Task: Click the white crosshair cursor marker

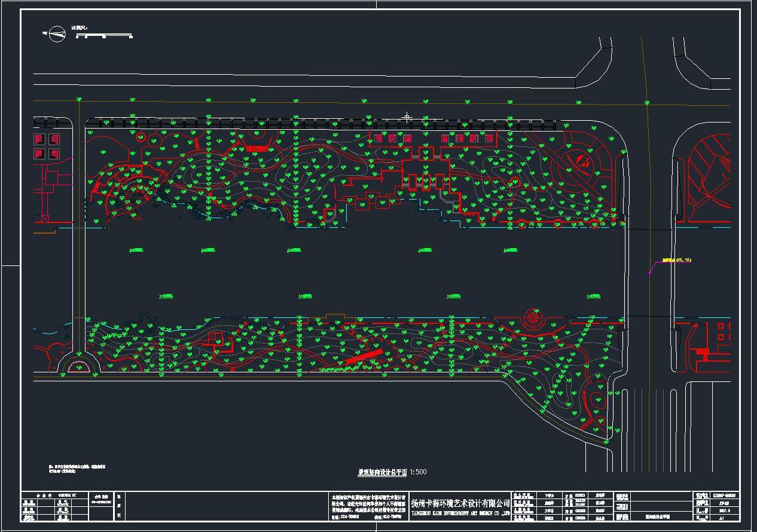Action: 407,117
